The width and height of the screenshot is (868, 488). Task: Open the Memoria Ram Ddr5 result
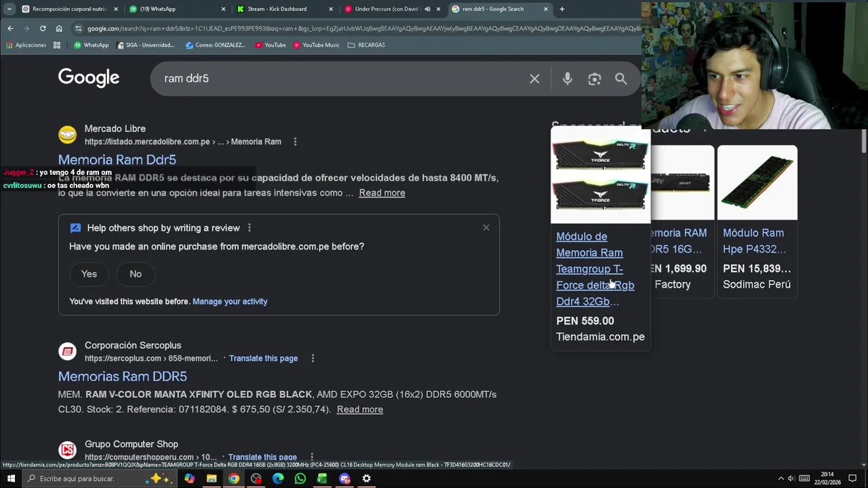tap(117, 160)
